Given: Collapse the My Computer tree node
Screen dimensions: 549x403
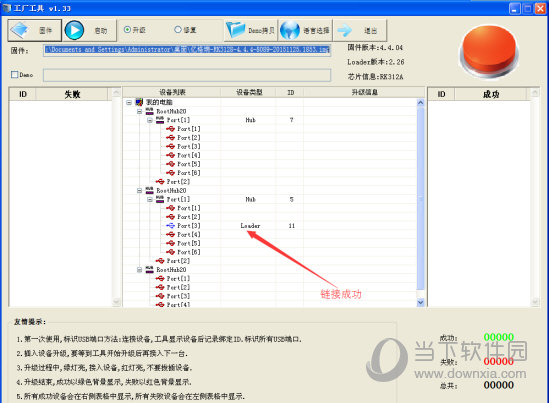Looking at the screenshot, I should pyautogui.click(x=129, y=102).
